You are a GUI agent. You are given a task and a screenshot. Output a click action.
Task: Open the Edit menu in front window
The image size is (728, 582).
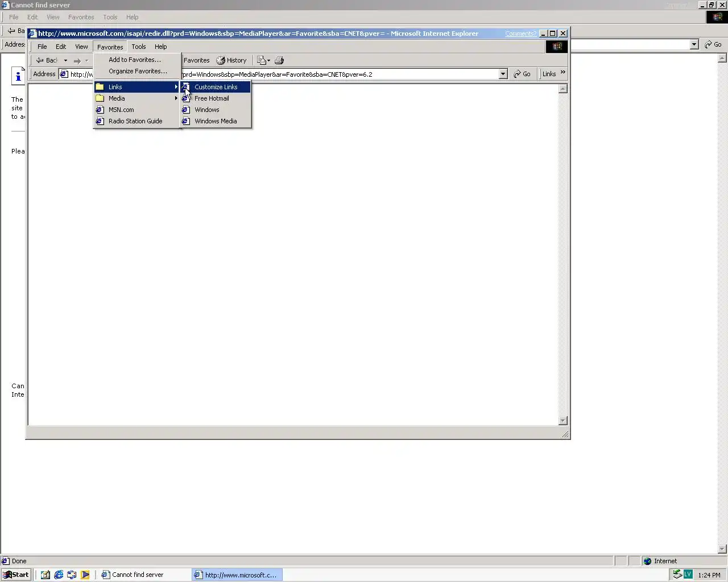tap(61, 47)
